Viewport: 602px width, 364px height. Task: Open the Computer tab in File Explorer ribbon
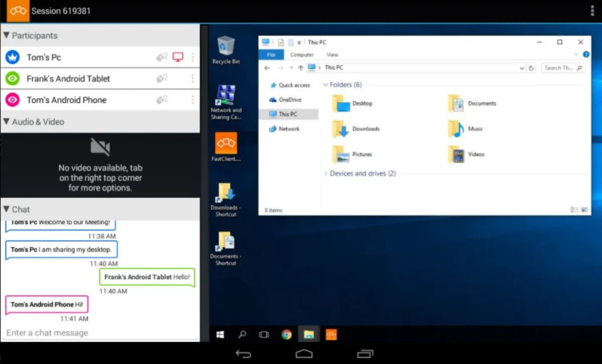pos(302,55)
